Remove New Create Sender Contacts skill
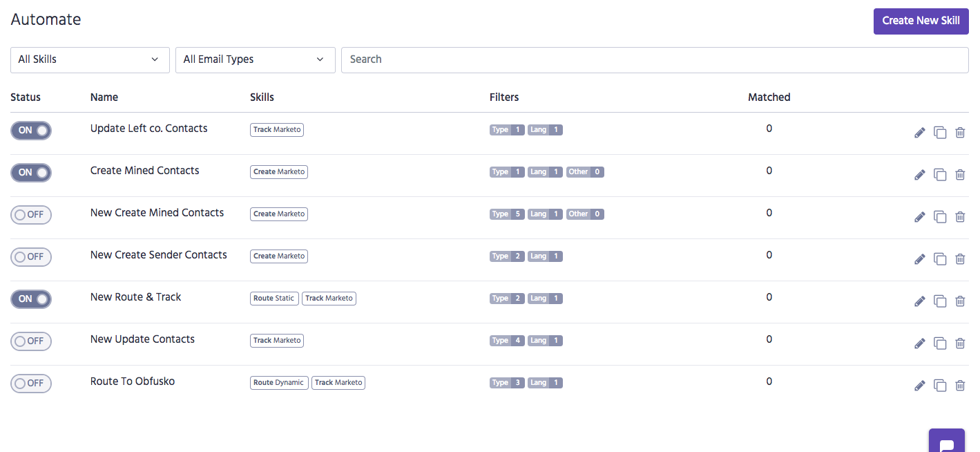This screenshot has width=980, height=452. pyautogui.click(x=960, y=259)
